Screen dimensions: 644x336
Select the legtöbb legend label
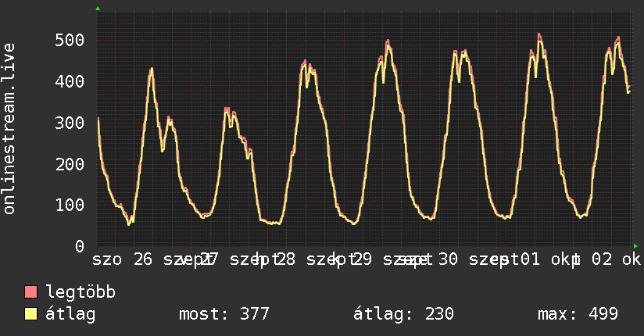point(80,292)
